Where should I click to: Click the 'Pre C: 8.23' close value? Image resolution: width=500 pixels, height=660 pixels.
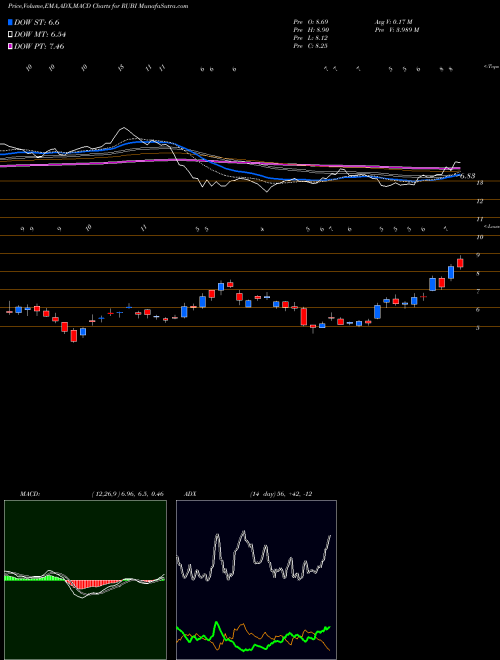click(311, 46)
